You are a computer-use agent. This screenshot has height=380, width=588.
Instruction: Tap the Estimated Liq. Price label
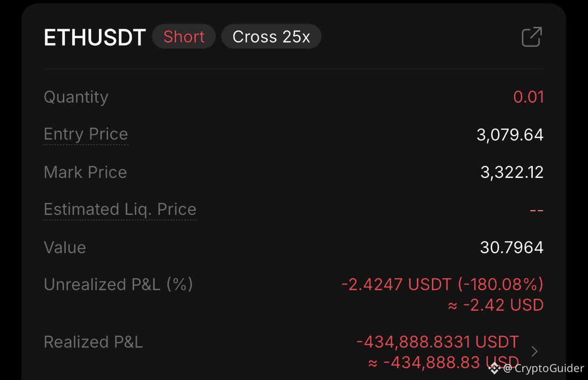pos(120,209)
